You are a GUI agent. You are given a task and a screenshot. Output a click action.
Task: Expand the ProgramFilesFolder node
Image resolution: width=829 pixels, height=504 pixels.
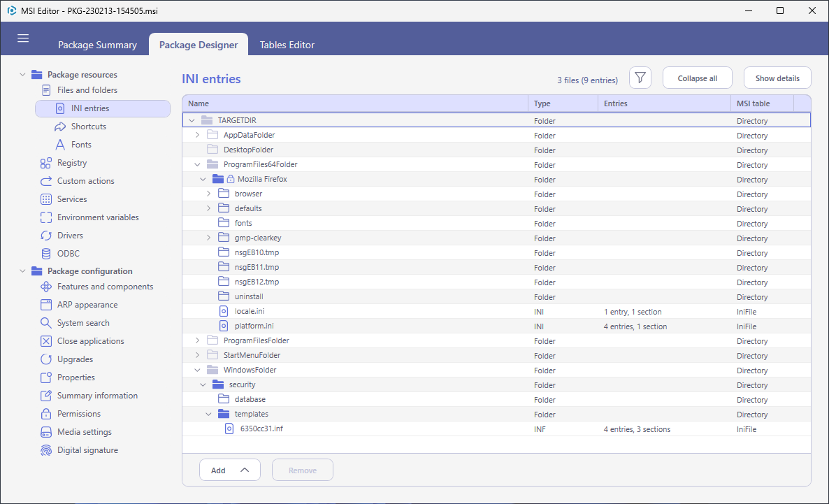click(197, 340)
